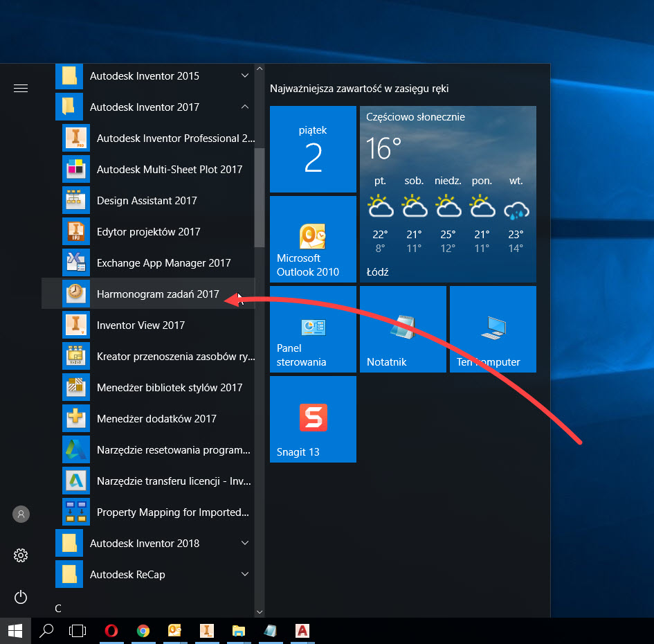
Task: Open Design Assistant 2017
Action: tap(147, 201)
